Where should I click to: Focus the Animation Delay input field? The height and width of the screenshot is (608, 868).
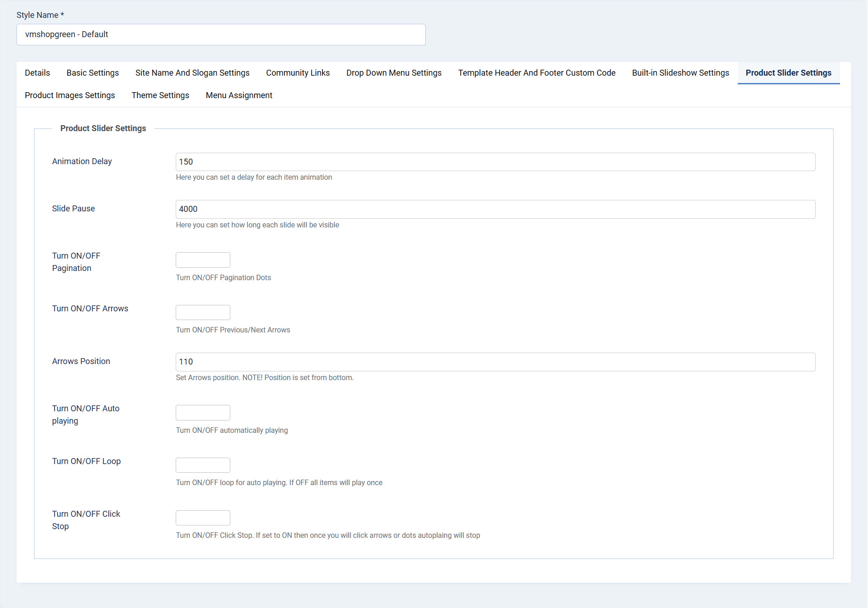[x=495, y=162]
